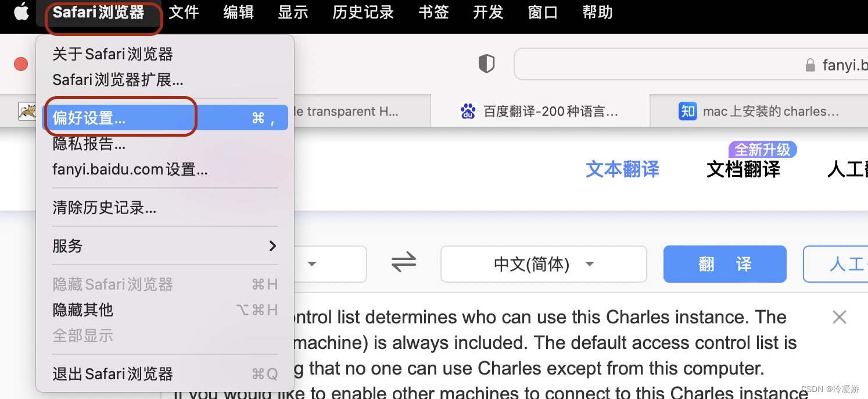868x399 pixels.
Task: Switch to the 百度翻译-200种语言 tab
Action: [540, 111]
